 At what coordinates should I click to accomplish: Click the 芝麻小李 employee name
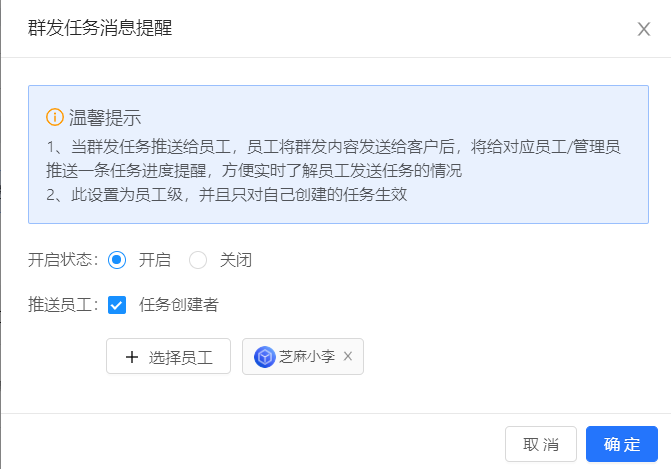pos(306,356)
